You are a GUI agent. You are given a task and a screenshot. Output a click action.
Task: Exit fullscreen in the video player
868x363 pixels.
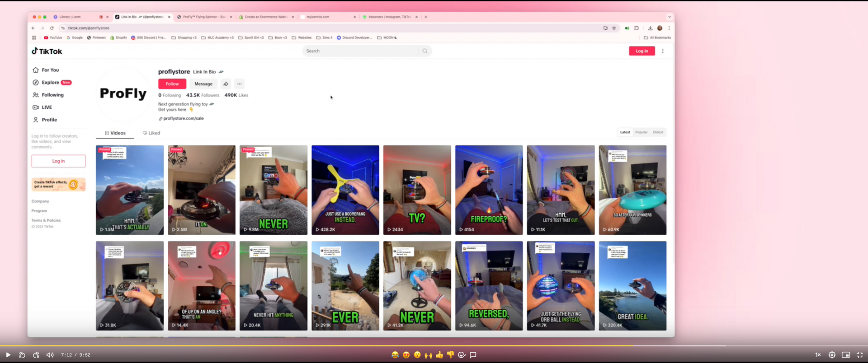[x=860, y=355]
